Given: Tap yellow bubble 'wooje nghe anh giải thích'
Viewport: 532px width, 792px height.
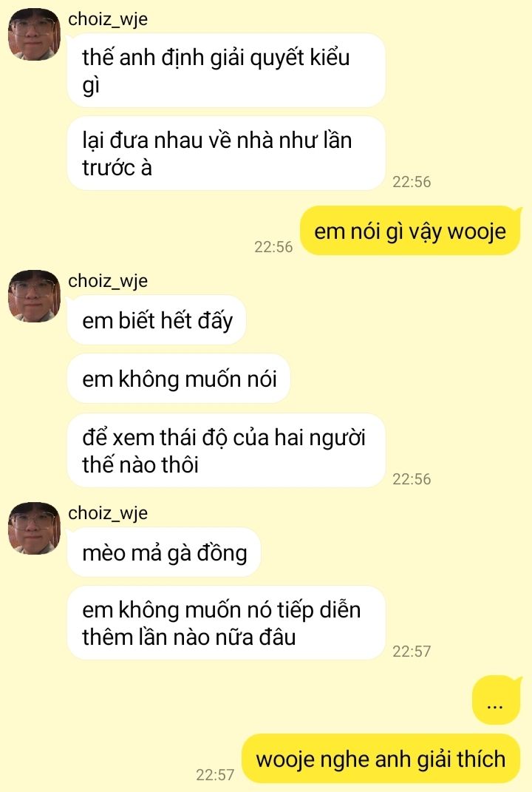Looking at the screenshot, I should [x=381, y=759].
